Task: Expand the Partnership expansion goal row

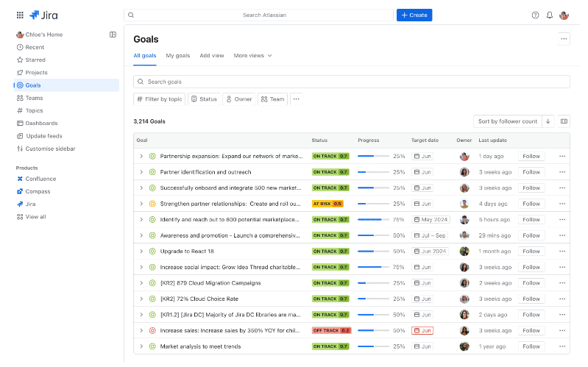Action: point(141,157)
